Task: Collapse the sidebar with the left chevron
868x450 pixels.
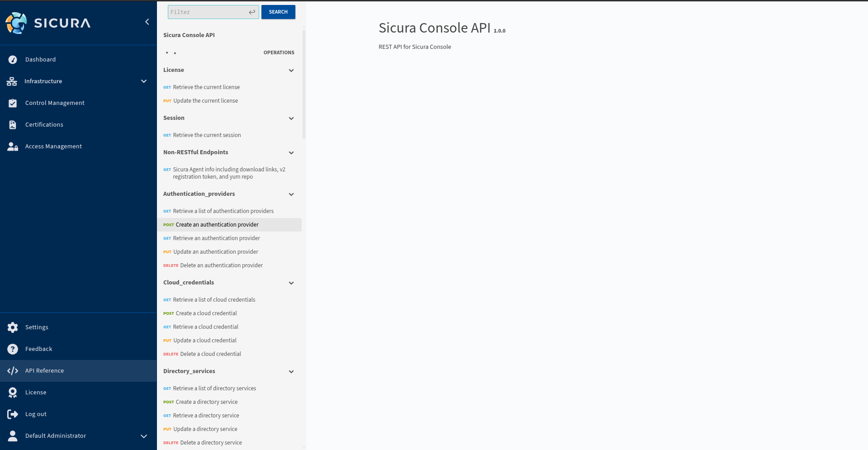Action: point(147,22)
